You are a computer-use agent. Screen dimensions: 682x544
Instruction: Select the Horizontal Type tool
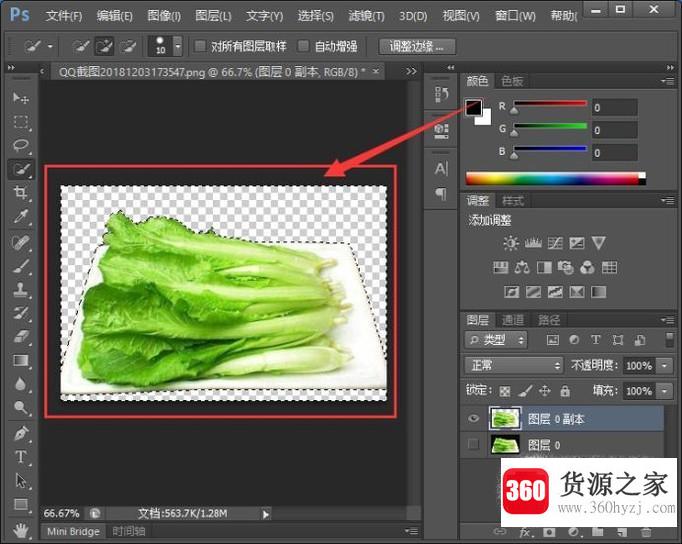(20, 457)
